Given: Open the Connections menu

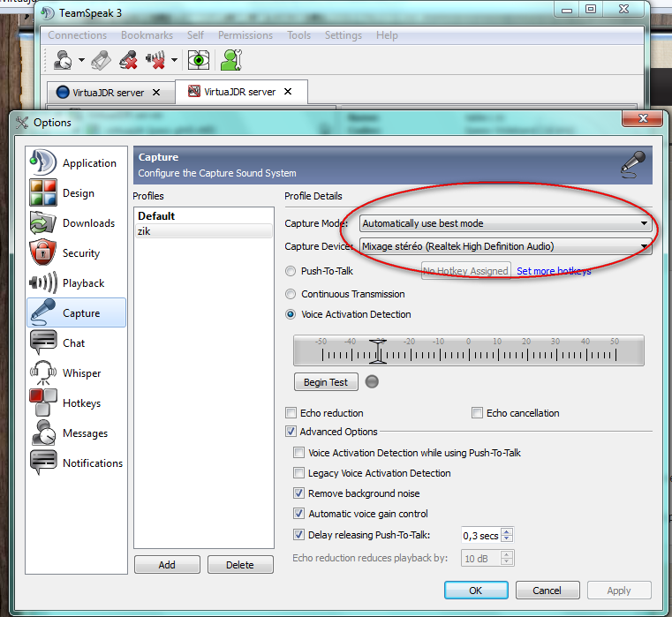Looking at the screenshot, I should coord(77,35).
